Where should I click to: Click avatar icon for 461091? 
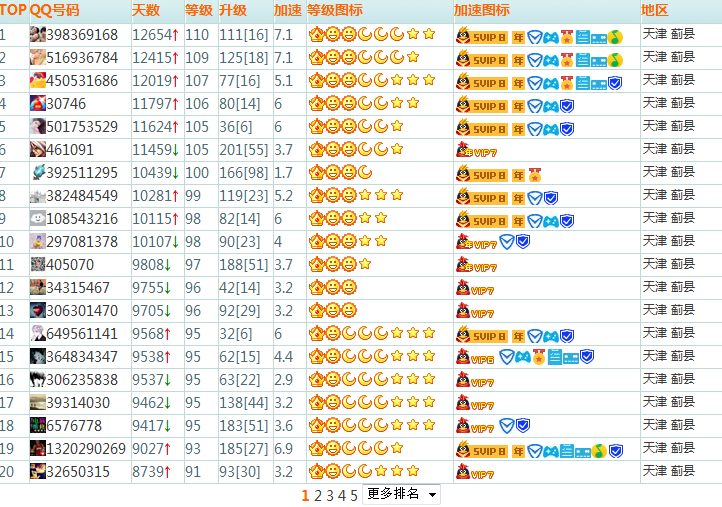tap(38, 150)
